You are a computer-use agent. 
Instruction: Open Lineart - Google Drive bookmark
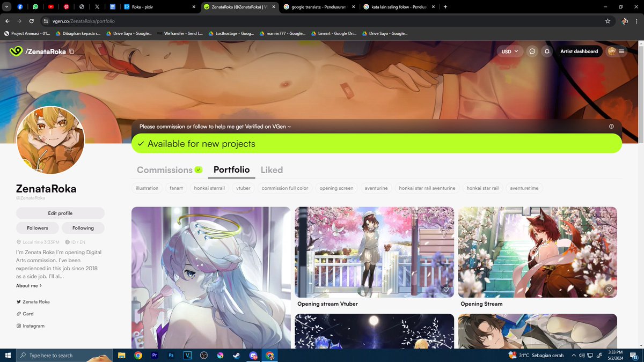(333, 33)
